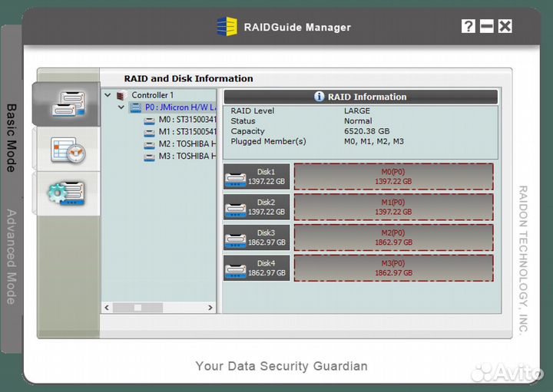Select Disk1 1397.22 GB tile
This screenshot has height=392, width=553.
point(257,176)
